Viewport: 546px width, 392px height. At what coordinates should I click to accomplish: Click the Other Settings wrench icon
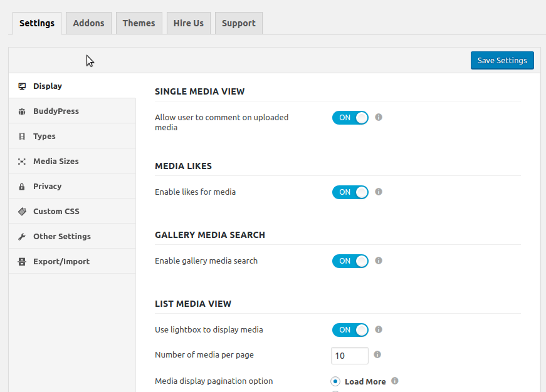pyautogui.click(x=22, y=237)
